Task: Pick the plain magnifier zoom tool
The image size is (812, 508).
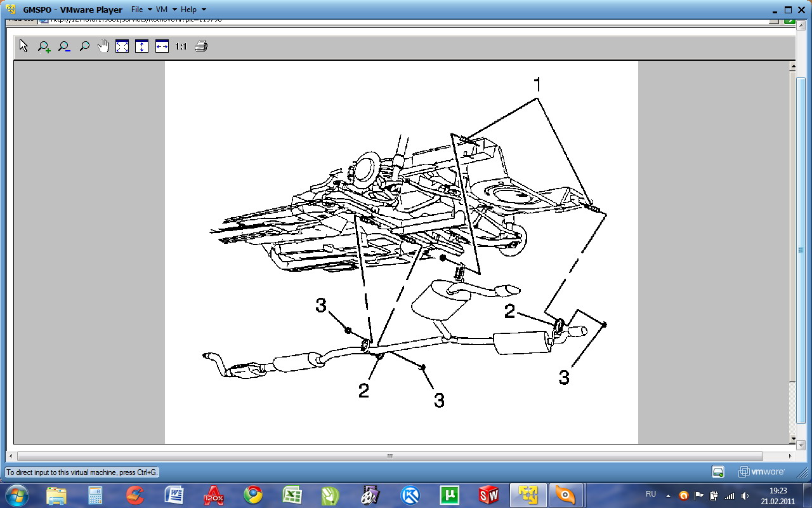Action: point(84,46)
